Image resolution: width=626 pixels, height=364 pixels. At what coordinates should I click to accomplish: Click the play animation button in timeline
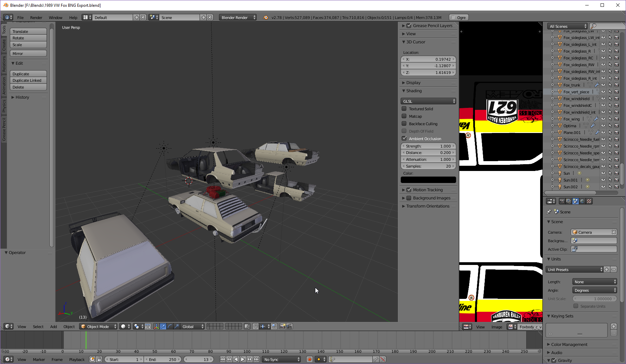click(x=243, y=359)
